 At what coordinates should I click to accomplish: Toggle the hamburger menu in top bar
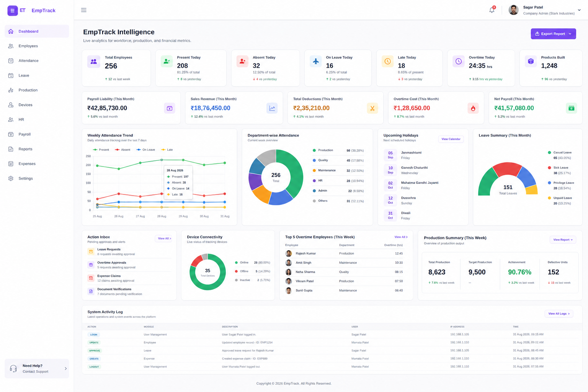(84, 10)
